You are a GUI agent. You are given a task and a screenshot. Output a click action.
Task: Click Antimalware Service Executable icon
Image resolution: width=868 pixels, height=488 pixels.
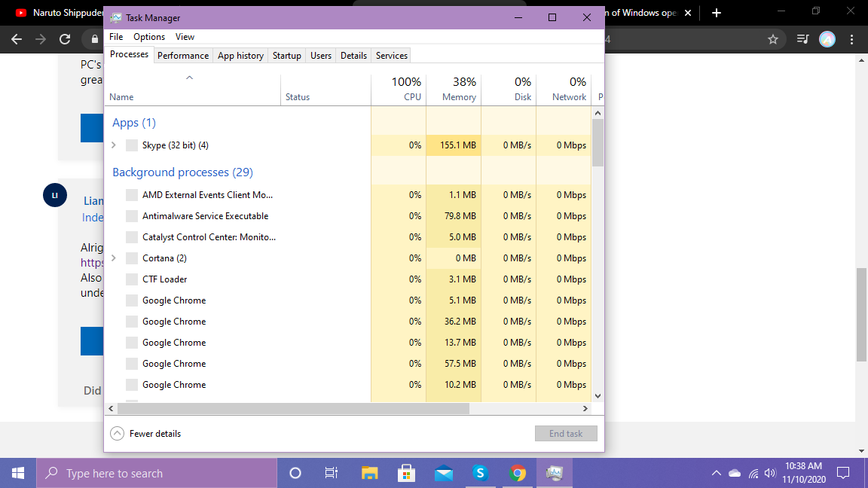coord(132,216)
